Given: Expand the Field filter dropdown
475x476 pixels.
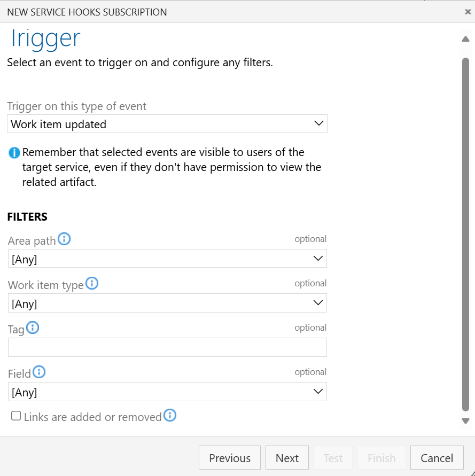Looking at the screenshot, I should (167, 392).
